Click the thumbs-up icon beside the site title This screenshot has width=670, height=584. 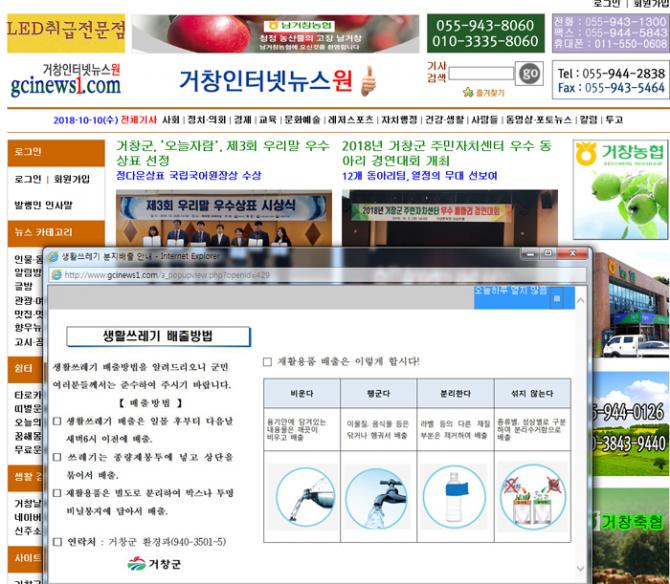(x=368, y=81)
